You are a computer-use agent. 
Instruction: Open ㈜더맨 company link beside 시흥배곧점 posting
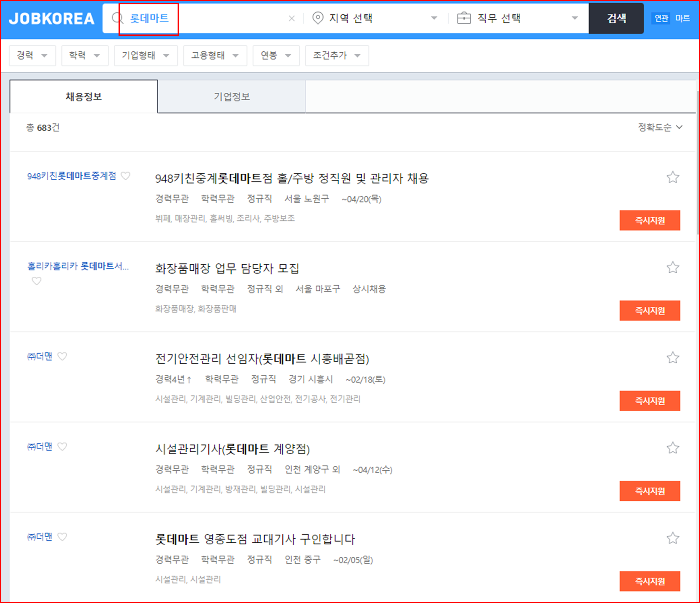[40, 356]
